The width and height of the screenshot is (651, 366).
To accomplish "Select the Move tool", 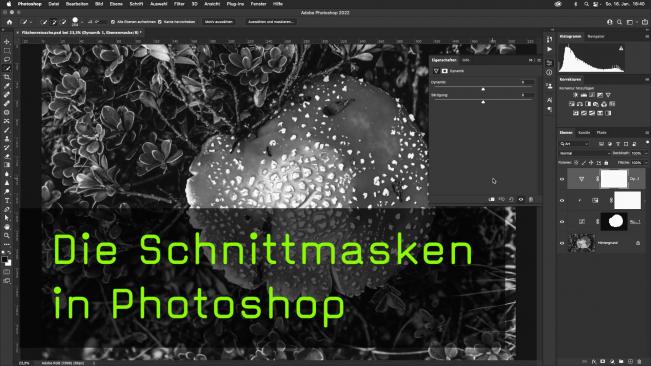I will (x=7, y=41).
